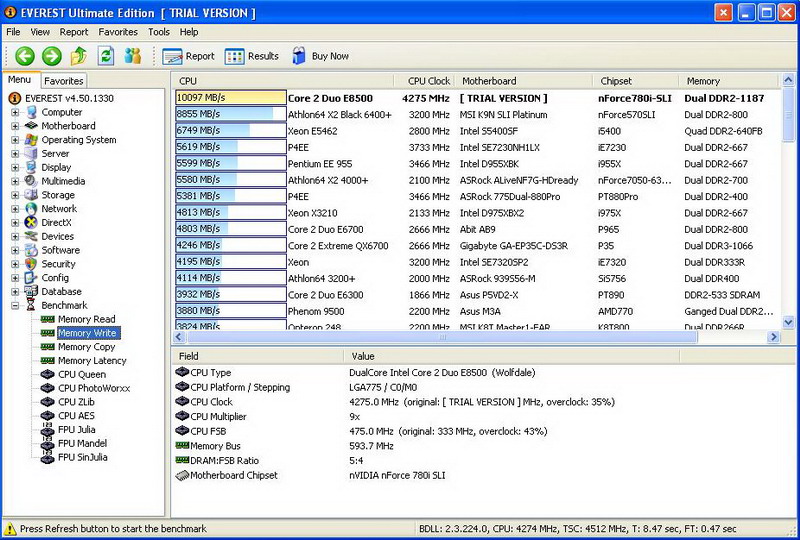Select the Software tree icon
The height and width of the screenshot is (540, 800).
32,250
